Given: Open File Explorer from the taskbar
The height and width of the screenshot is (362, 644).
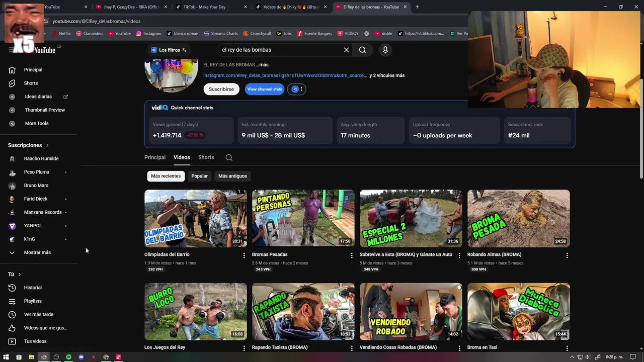Looking at the screenshot, I should [31, 357].
